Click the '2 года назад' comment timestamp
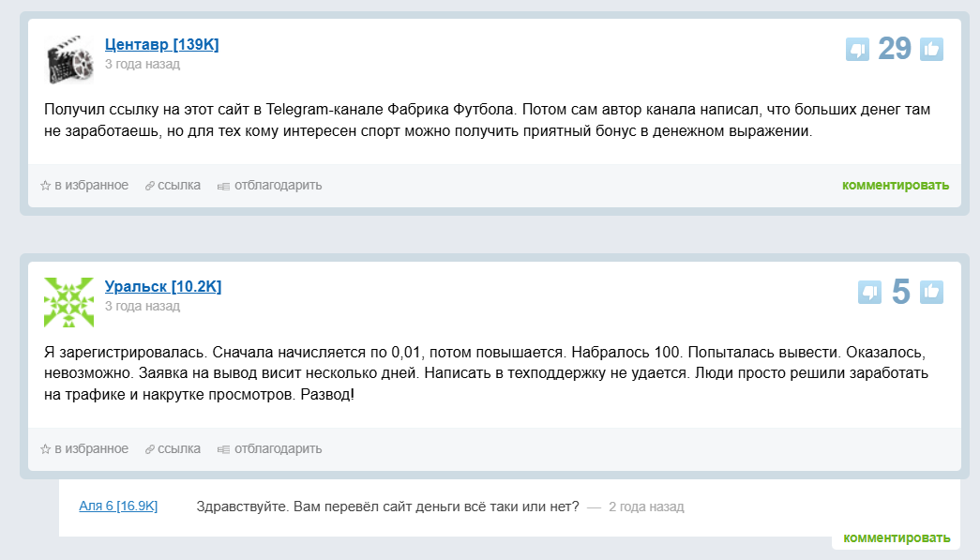Viewport: 980px width, 560px height. click(x=646, y=507)
